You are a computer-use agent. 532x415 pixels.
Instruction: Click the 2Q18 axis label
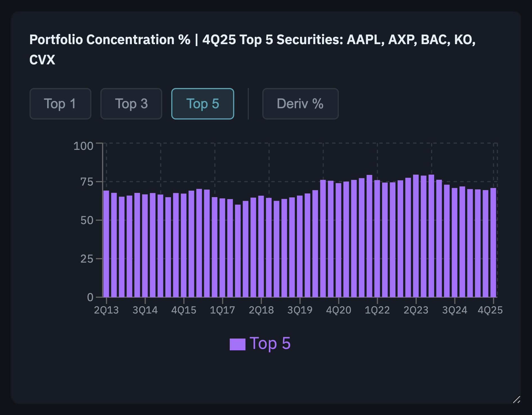[x=261, y=310]
